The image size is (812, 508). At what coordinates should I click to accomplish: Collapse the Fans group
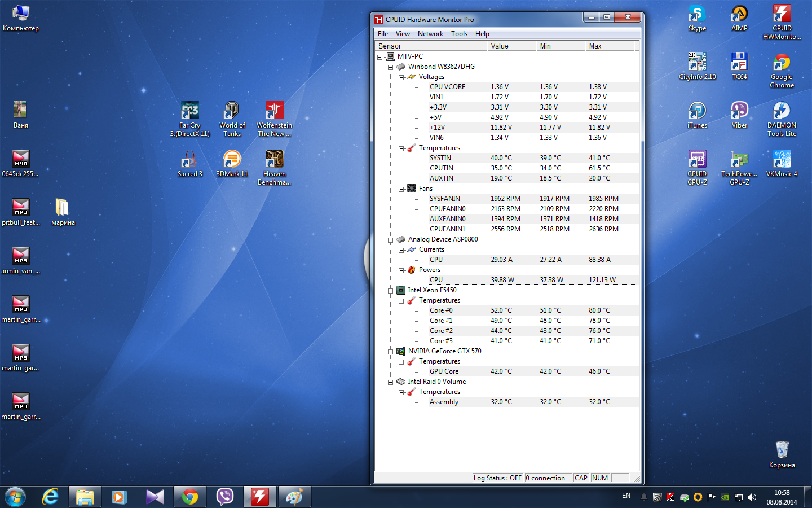point(401,189)
